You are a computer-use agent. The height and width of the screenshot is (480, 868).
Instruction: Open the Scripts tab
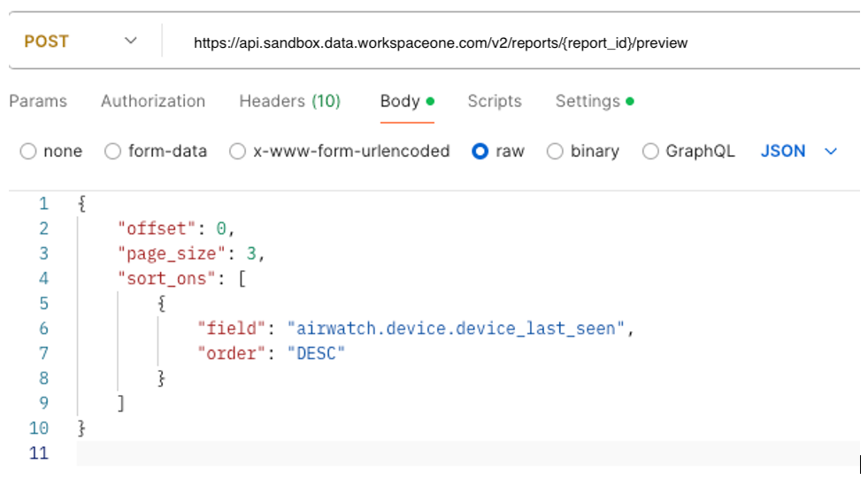(495, 101)
